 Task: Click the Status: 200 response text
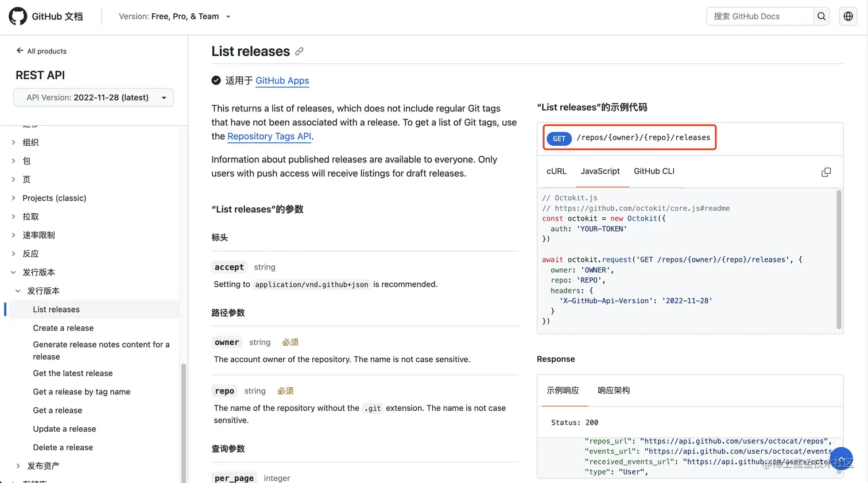coord(575,423)
